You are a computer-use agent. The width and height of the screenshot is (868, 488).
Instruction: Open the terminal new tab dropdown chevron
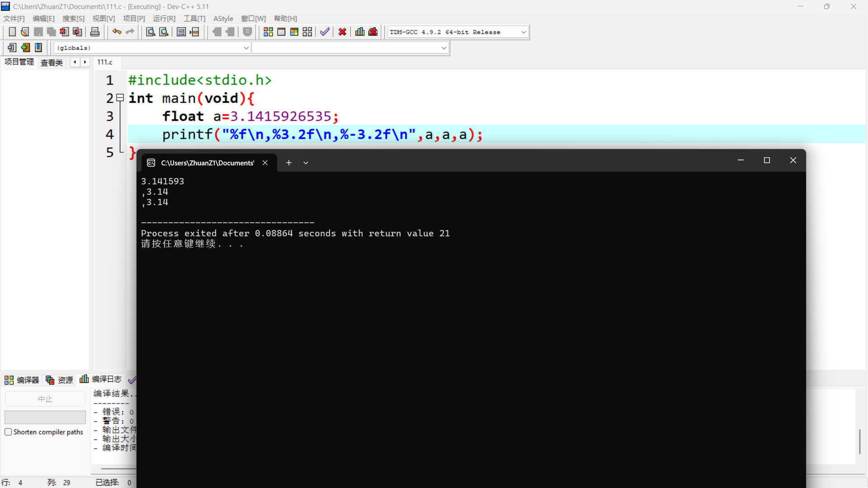tap(306, 163)
